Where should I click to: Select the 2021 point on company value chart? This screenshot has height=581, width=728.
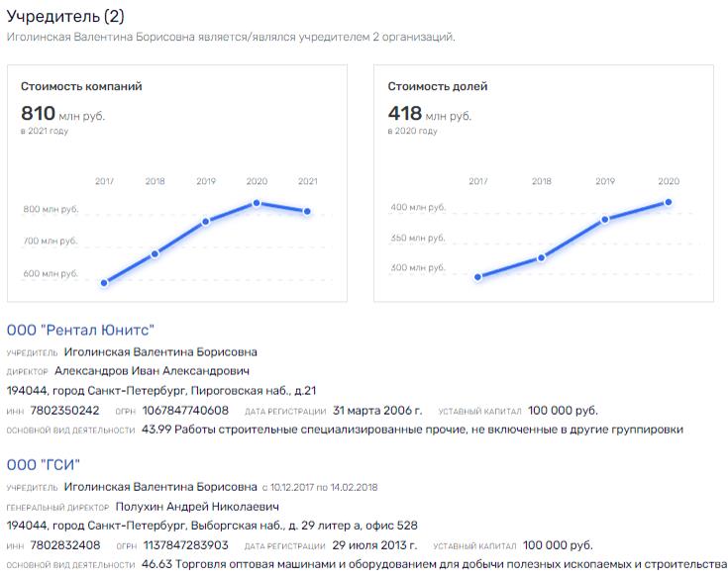(x=307, y=211)
